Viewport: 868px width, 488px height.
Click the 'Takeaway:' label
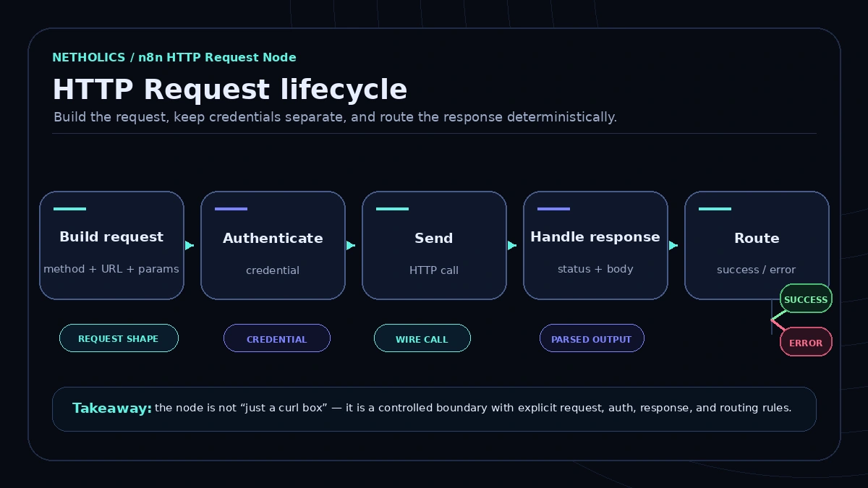click(x=112, y=408)
